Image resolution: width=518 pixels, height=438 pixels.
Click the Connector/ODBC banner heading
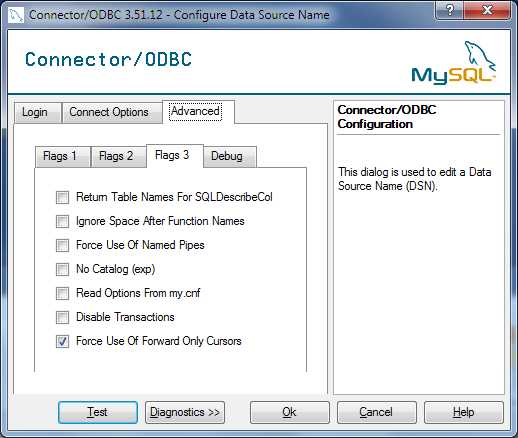click(109, 60)
